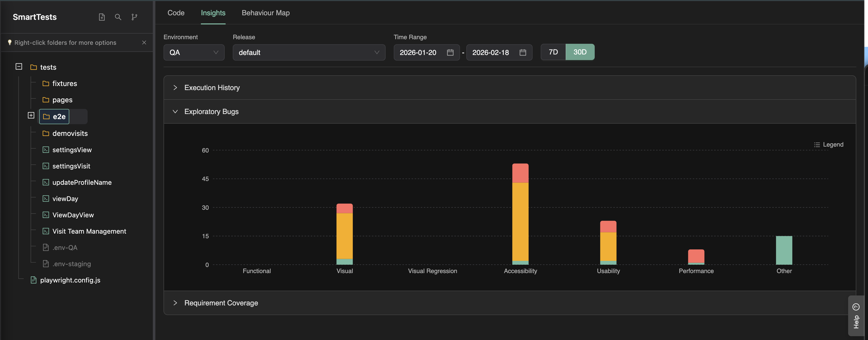Open the Release default dropdown
Image resolution: width=868 pixels, height=340 pixels.
pyautogui.click(x=309, y=52)
